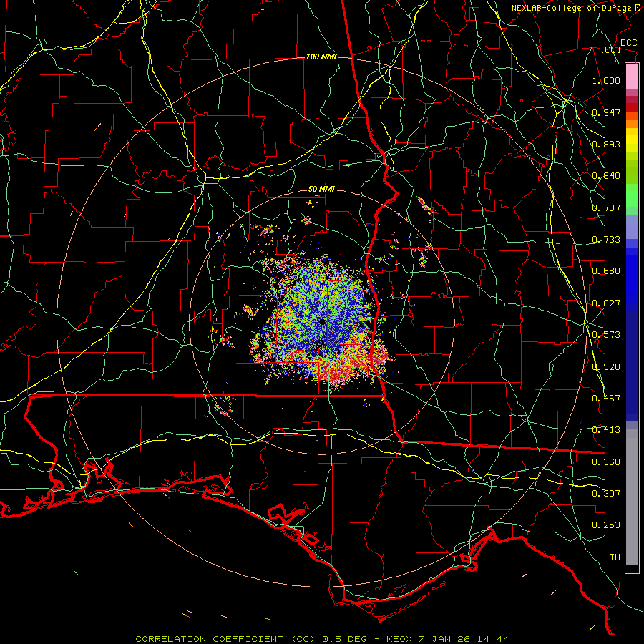
Task: Click the 0.787 color scale value
Action: pos(606,208)
